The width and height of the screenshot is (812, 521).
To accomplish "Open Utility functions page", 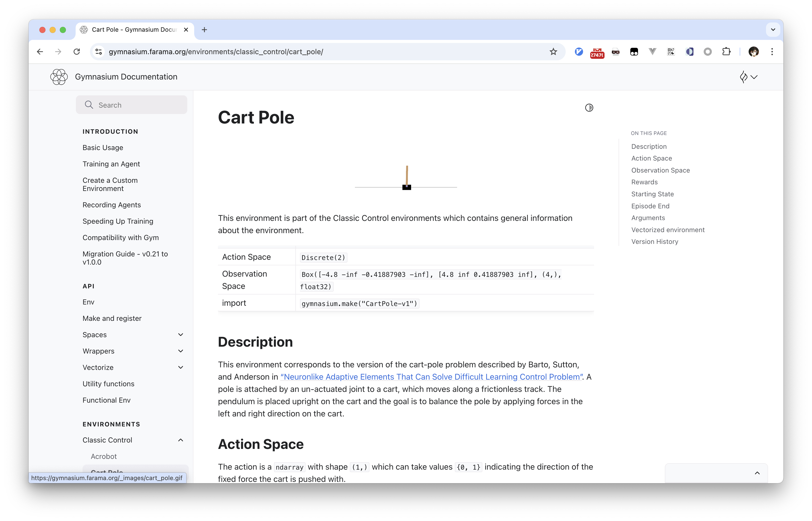I will click(108, 384).
